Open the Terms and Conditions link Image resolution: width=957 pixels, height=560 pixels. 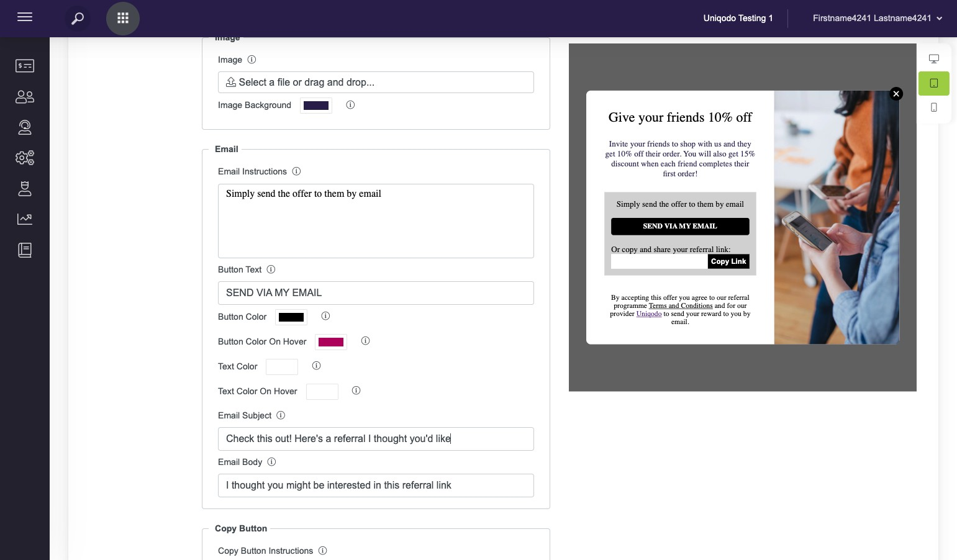681,305
